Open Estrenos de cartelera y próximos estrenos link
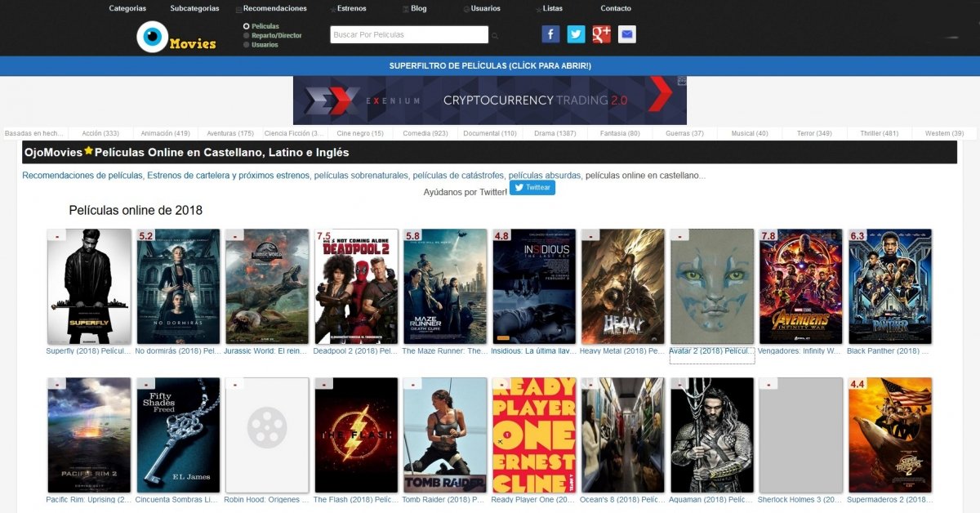Viewport: 980px width, 513px height. pyautogui.click(x=229, y=175)
